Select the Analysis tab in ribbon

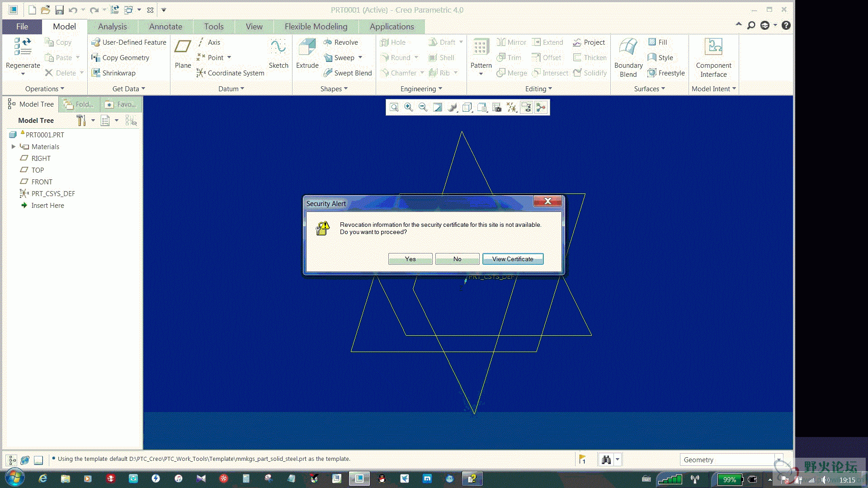coord(112,26)
